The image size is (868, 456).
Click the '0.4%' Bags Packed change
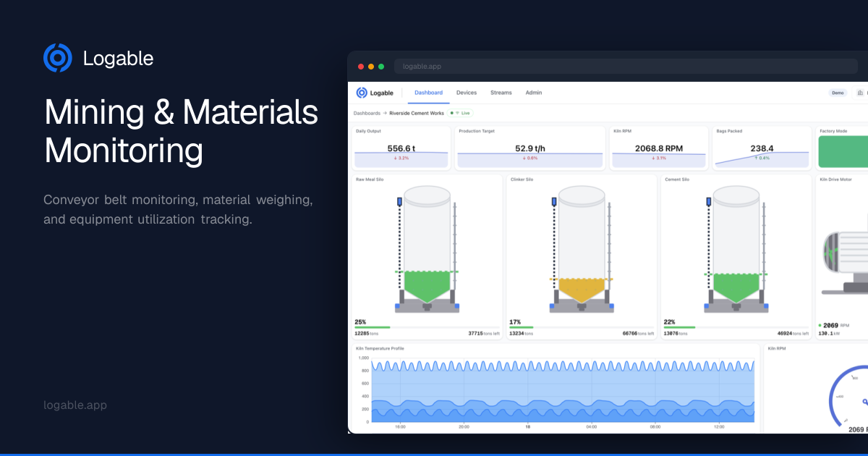[x=762, y=158]
